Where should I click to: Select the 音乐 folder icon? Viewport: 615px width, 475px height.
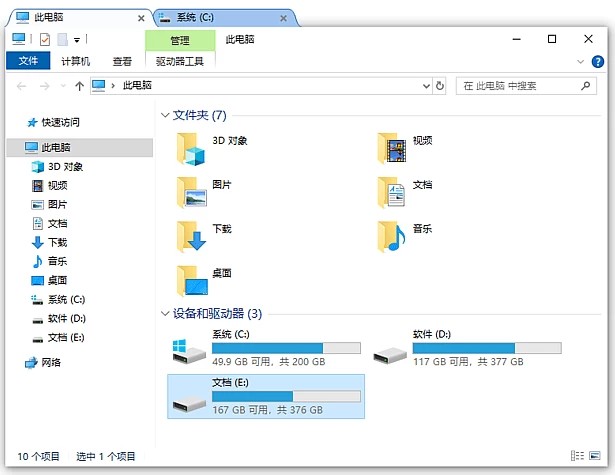(392, 236)
